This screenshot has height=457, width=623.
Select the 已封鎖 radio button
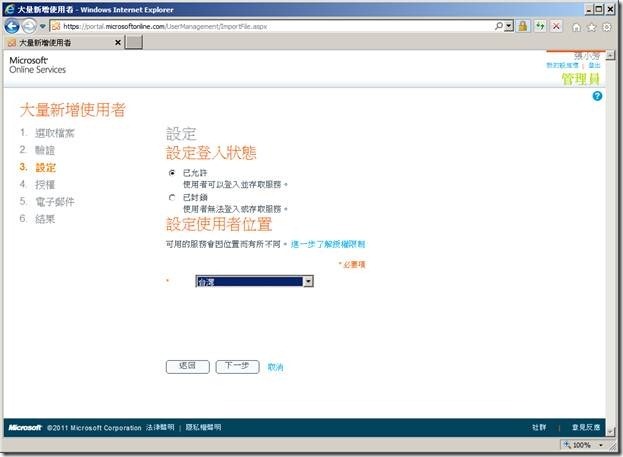[172, 197]
